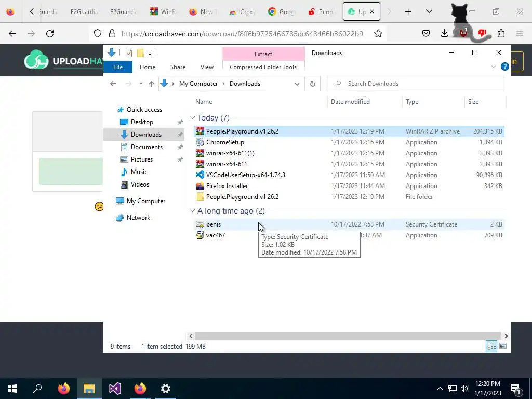Collapse the A long time ago (2) group
This screenshot has height=399, width=532.
(x=192, y=211)
